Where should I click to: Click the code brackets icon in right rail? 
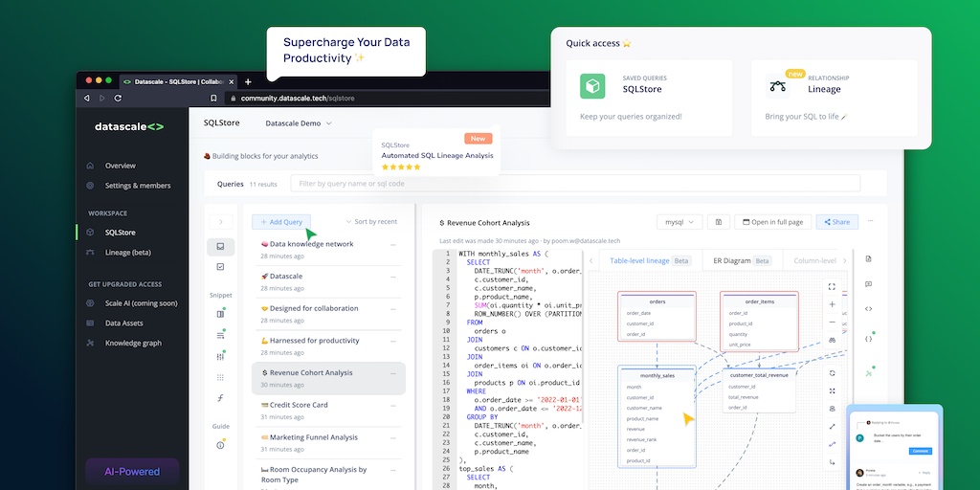pos(868,309)
